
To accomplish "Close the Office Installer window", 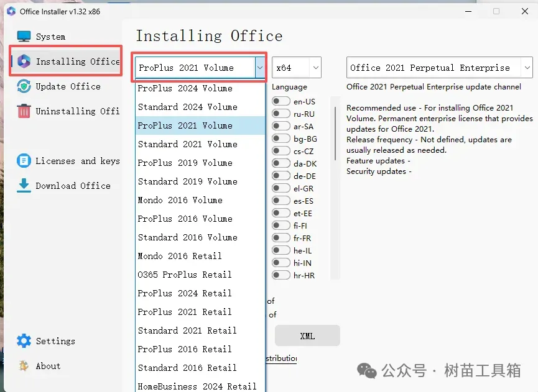I will click(x=524, y=11).
